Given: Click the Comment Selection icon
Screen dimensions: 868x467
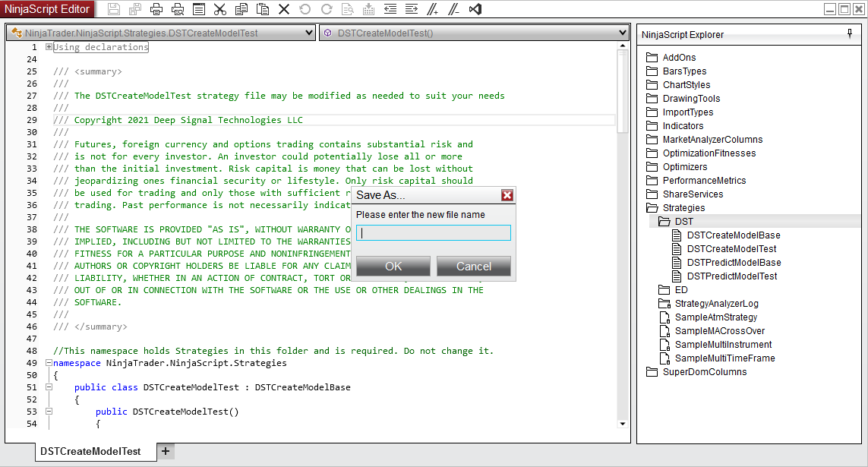Looking at the screenshot, I should tap(433, 9).
